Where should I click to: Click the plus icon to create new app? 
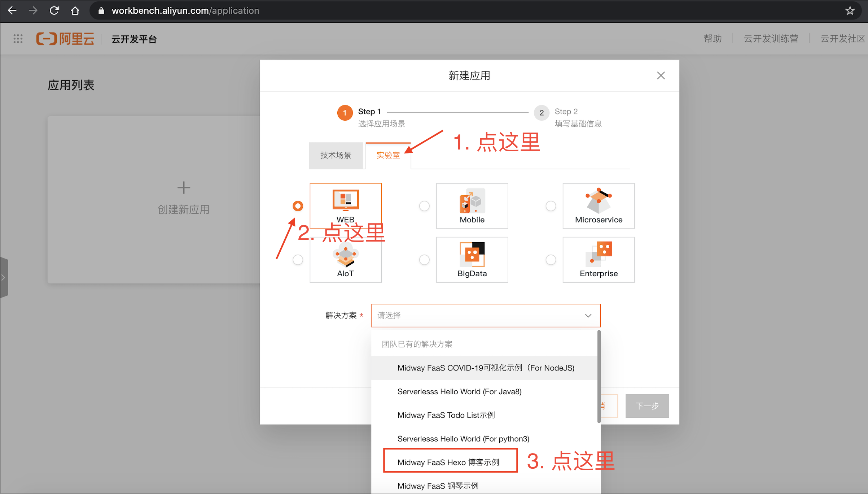point(184,187)
